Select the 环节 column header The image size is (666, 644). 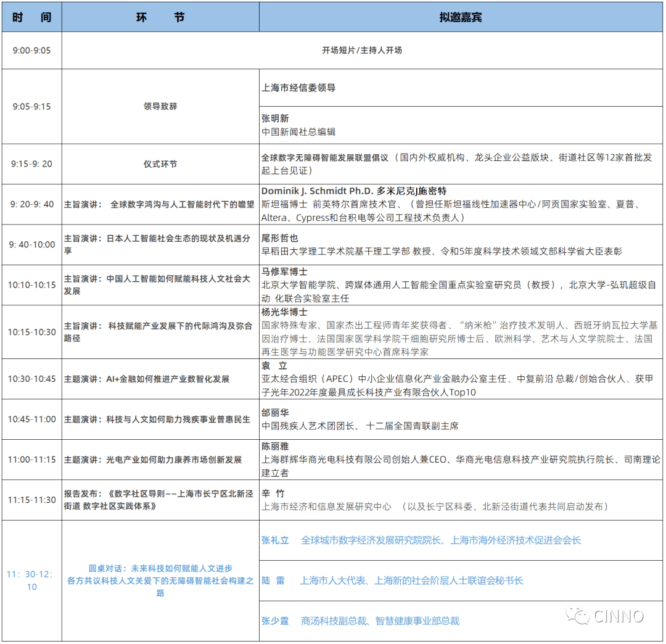(x=160, y=17)
